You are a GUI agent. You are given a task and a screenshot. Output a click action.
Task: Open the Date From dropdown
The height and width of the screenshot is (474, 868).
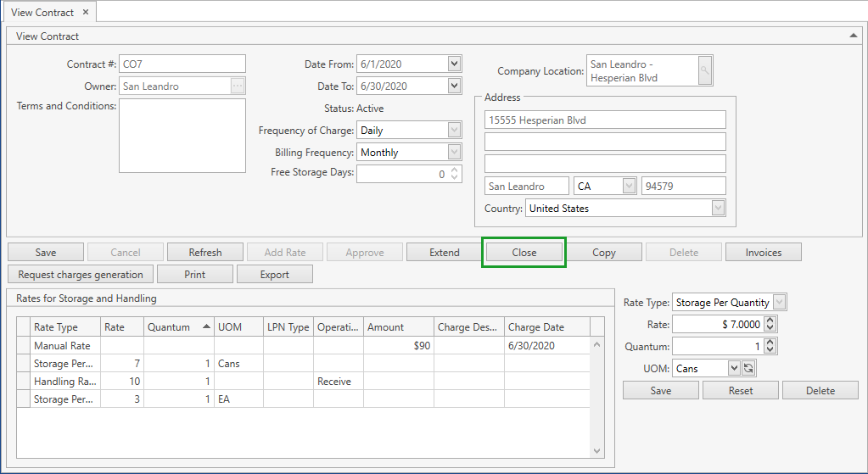pyautogui.click(x=454, y=64)
